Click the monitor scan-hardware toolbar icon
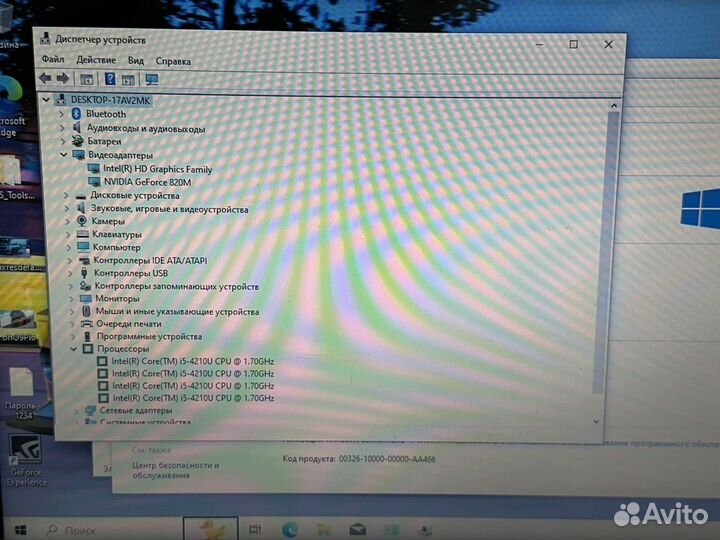 pyautogui.click(x=152, y=79)
